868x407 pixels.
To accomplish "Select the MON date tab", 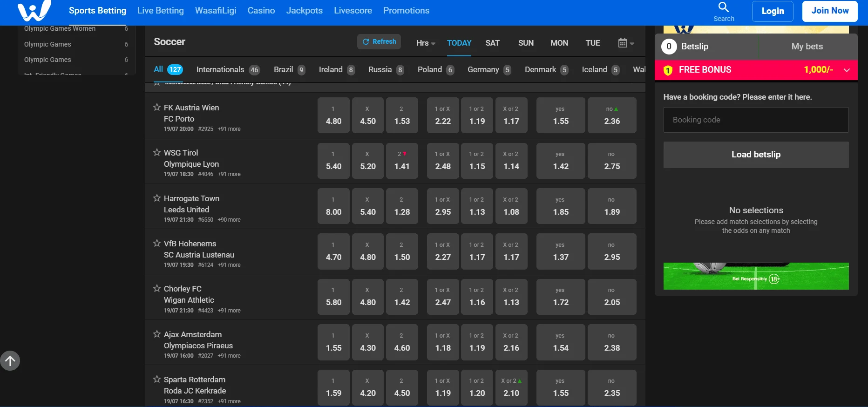I will (559, 43).
